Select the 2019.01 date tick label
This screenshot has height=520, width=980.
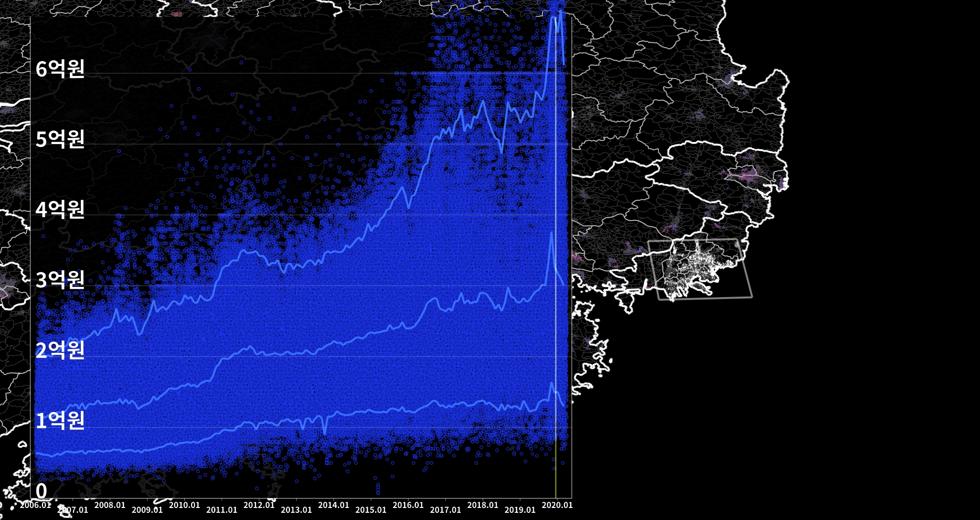(520, 510)
